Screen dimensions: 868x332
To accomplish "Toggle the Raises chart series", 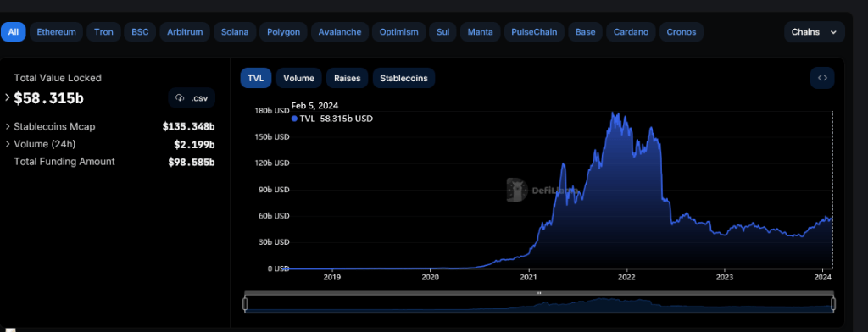I will point(347,78).
